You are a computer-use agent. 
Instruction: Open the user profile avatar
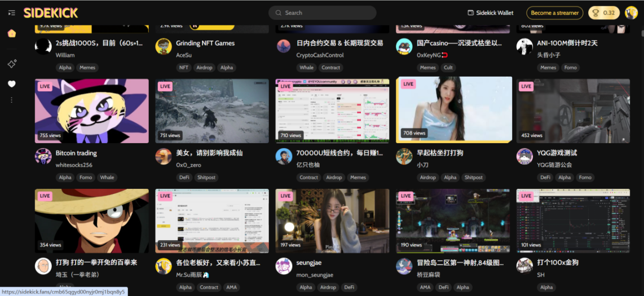click(x=631, y=13)
